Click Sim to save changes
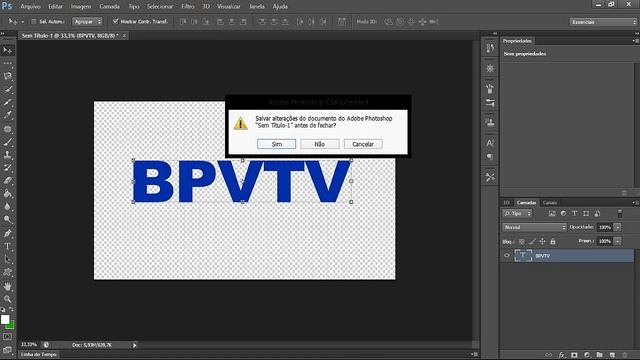 click(276, 144)
